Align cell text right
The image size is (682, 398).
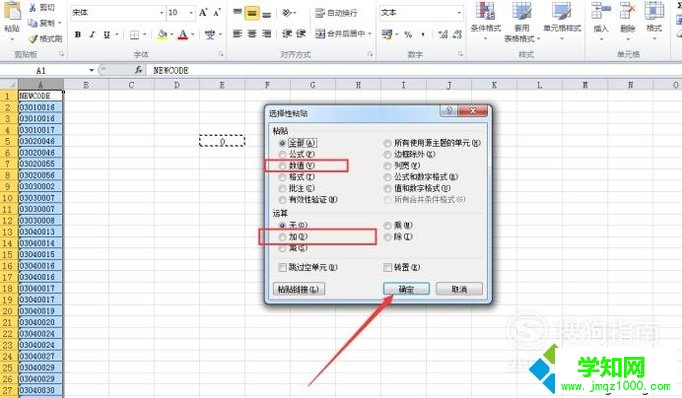point(266,33)
